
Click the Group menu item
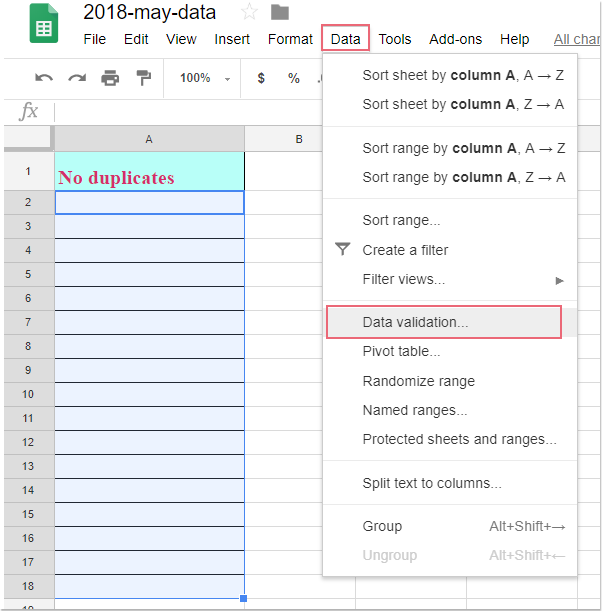pyautogui.click(x=450, y=526)
